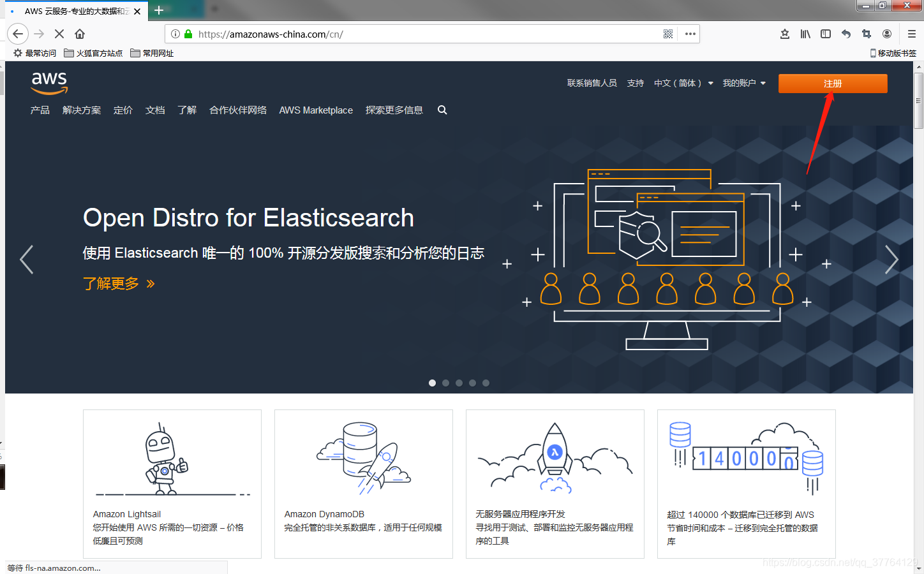Open the browser home page
This screenshot has width=924, height=574.
click(x=80, y=34)
